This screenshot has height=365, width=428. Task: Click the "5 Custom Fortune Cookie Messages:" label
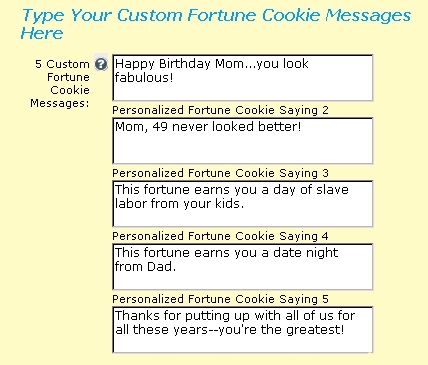click(x=60, y=83)
